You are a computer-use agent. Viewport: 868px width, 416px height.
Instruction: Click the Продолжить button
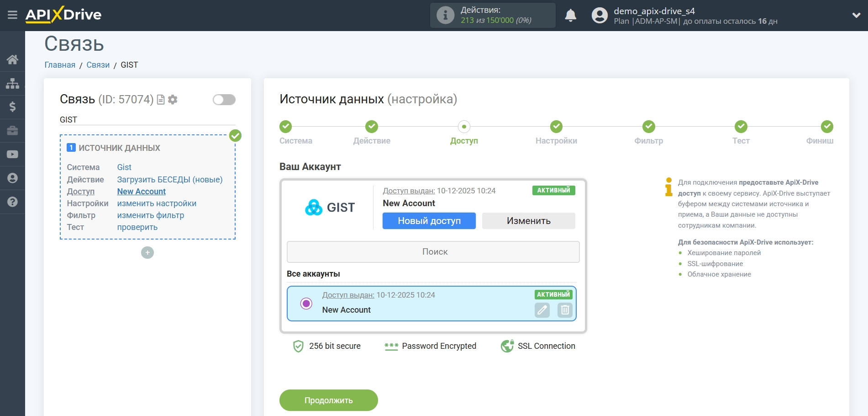pos(328,400)
